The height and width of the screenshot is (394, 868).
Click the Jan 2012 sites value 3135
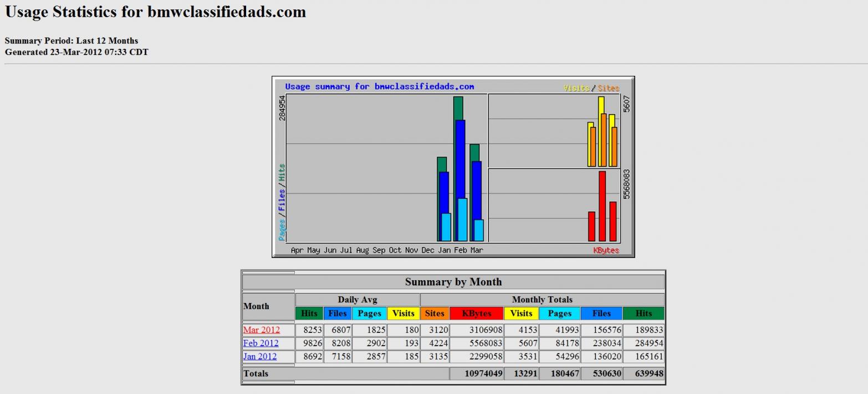pos(438,356)
